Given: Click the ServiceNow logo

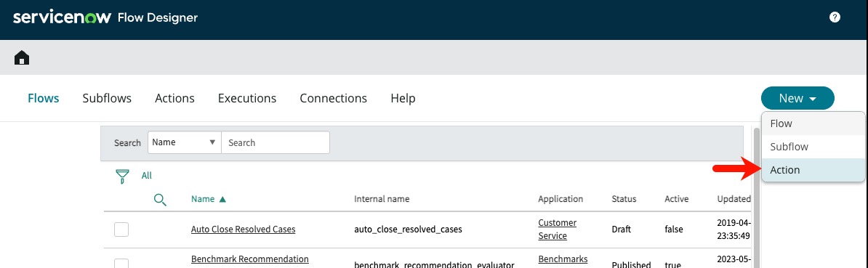Looking at the screenshot, I should click(63, 17).
